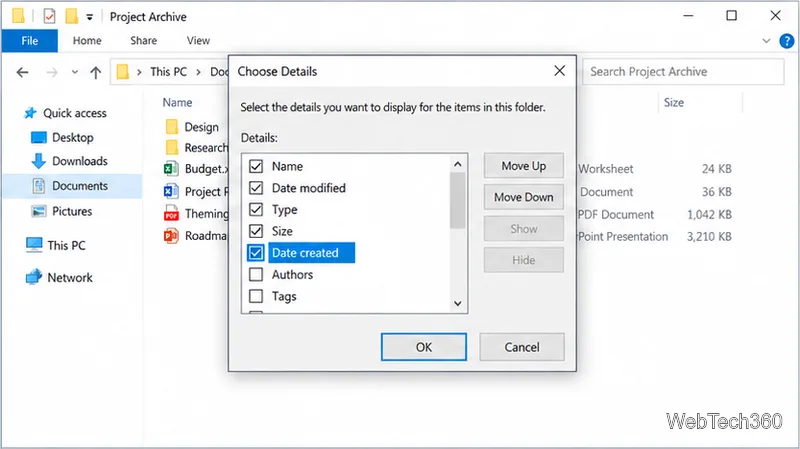The height and width of the screenshot is (449, 800).
Task: Check the Authors detail checkbox
Action: (x=256, y=275)
